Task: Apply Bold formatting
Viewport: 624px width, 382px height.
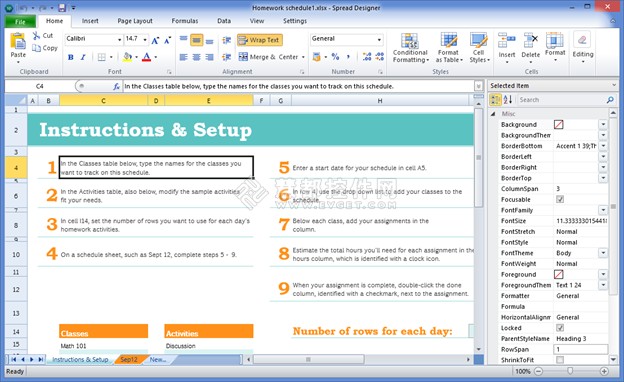Action: click(x=71, y=57)
